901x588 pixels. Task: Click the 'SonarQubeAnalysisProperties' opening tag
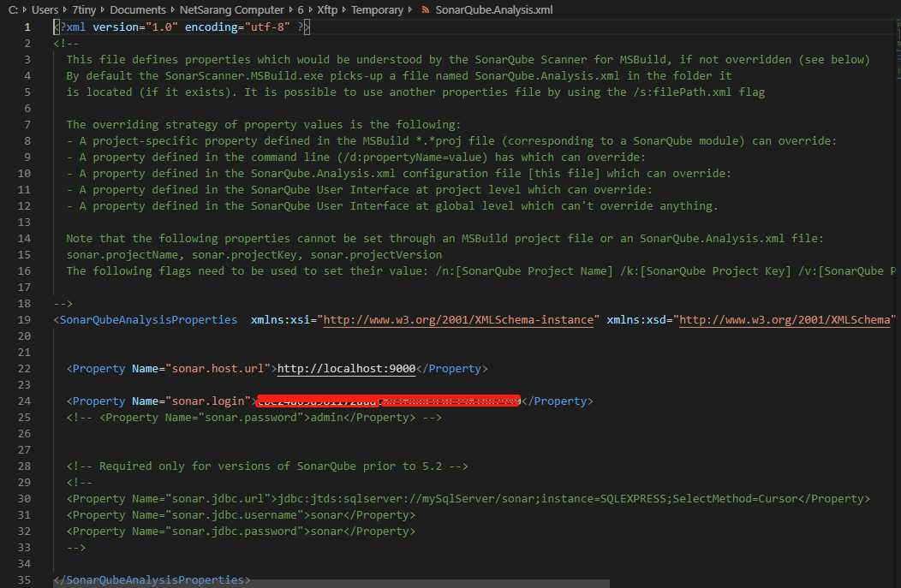point(148,320)
